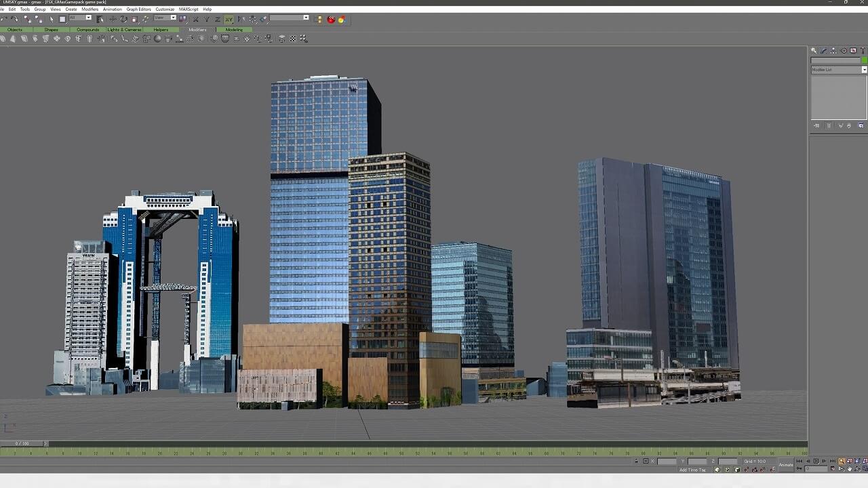The width and height of the screenshot is (868, 488).
Task: Toggle the XY axis constraint button
Action: [x=229, y=19]
